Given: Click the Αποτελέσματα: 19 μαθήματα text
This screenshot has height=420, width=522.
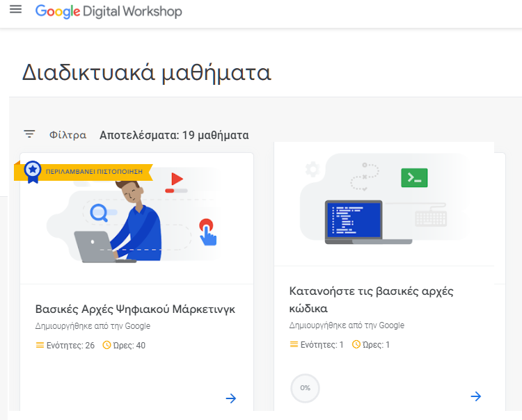Looking at the screenshot, I should click(174, 135).
